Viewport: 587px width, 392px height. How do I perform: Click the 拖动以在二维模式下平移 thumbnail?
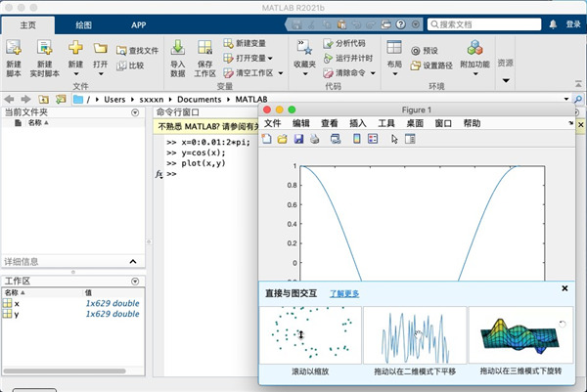pyautogui.click(x=415, y=335)
